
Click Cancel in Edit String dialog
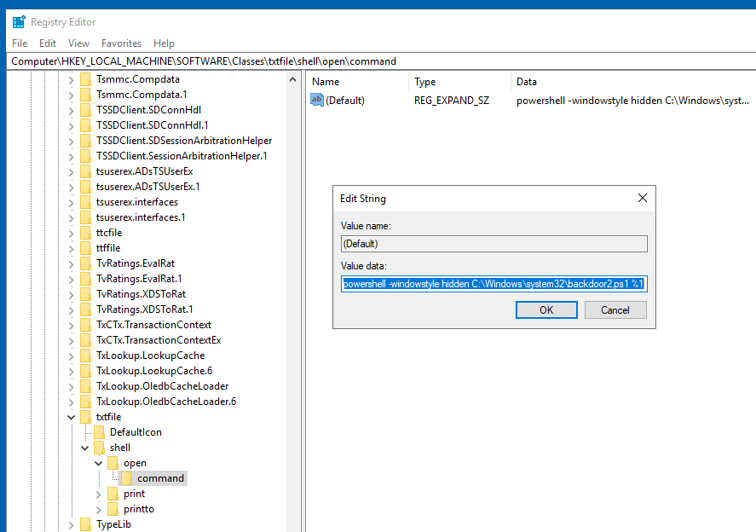(x=615, y=310)
